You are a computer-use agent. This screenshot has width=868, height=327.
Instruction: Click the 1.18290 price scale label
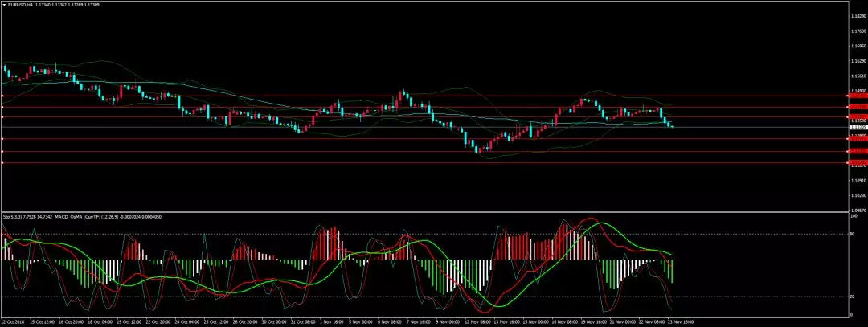tap(858, 17)
